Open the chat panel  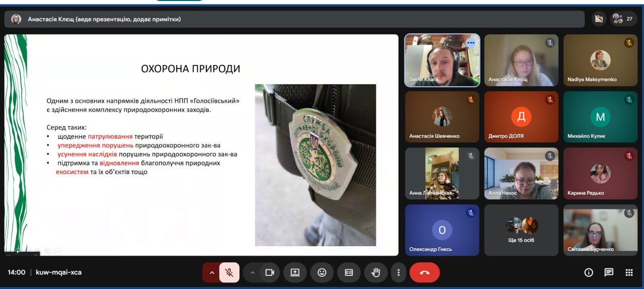coord(609,272)
